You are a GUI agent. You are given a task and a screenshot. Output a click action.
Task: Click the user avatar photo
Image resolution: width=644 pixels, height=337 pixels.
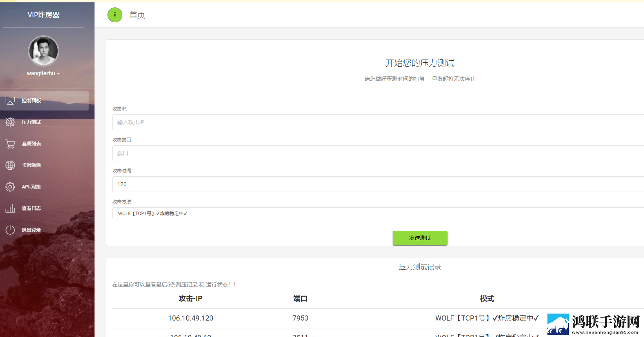44,51
